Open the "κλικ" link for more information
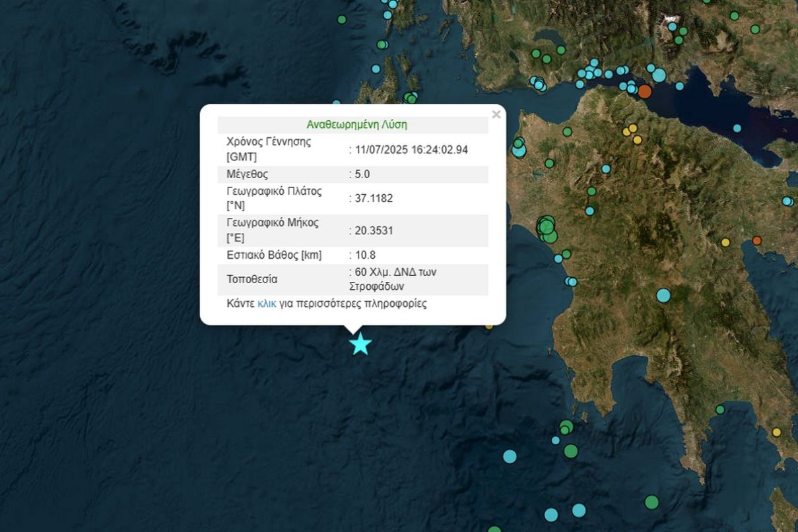The height and width of the screenshot is (532, 798). point(267,304)
